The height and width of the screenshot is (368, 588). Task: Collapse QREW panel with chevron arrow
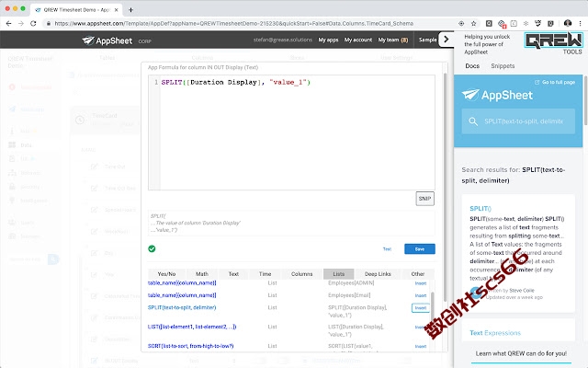446,40
